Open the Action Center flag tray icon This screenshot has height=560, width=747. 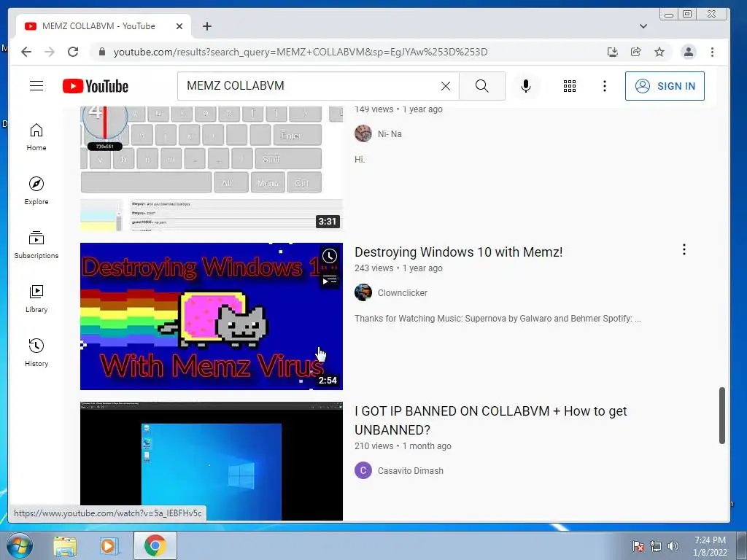[x=638, y=546]
